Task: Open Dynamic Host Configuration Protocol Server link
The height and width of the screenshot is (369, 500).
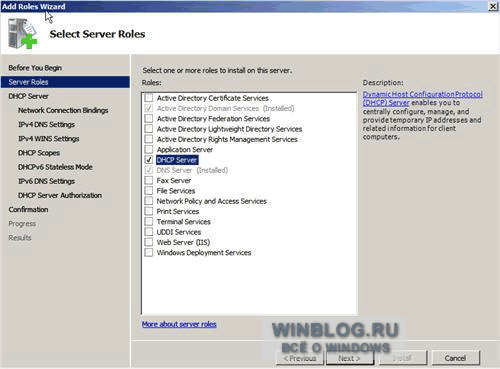Action: 422,98
